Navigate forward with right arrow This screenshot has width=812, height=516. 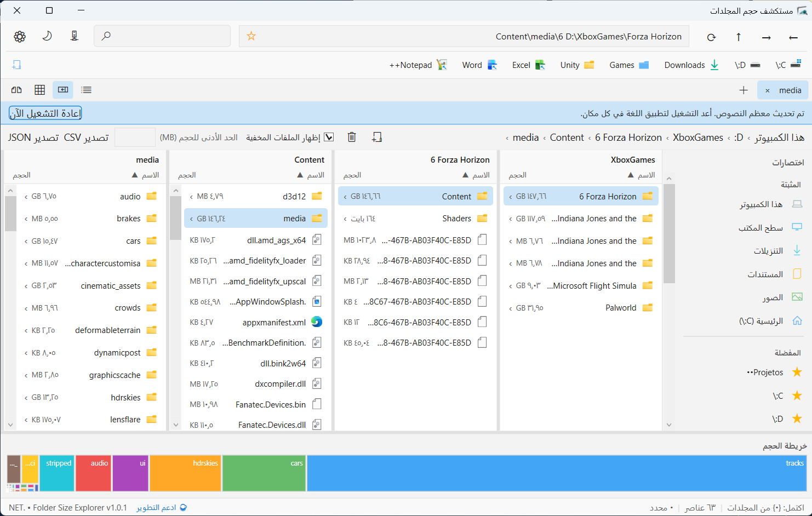pyautogui.click(x=766, y=37)
